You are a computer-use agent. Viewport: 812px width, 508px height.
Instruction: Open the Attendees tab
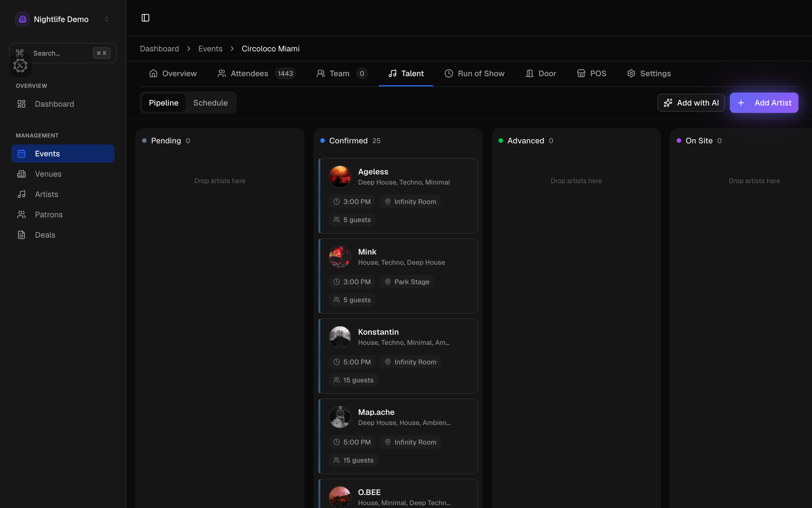click(x=256, y=73)
